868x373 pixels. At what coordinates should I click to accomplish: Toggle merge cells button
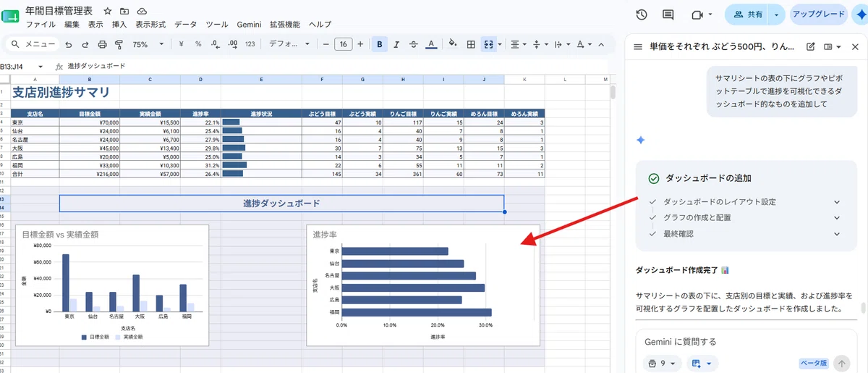click(488, 44)
